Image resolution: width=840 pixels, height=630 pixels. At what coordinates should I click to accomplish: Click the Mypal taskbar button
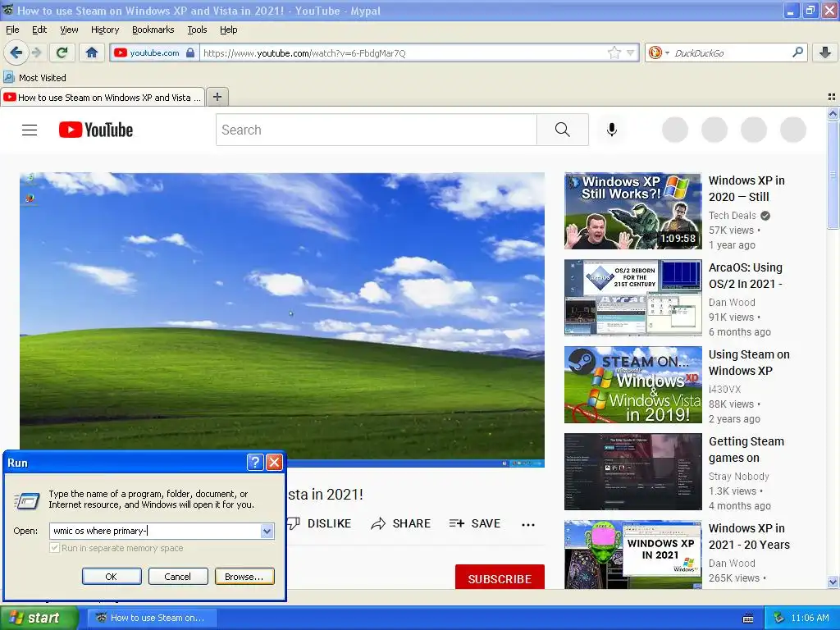point(153,618)
